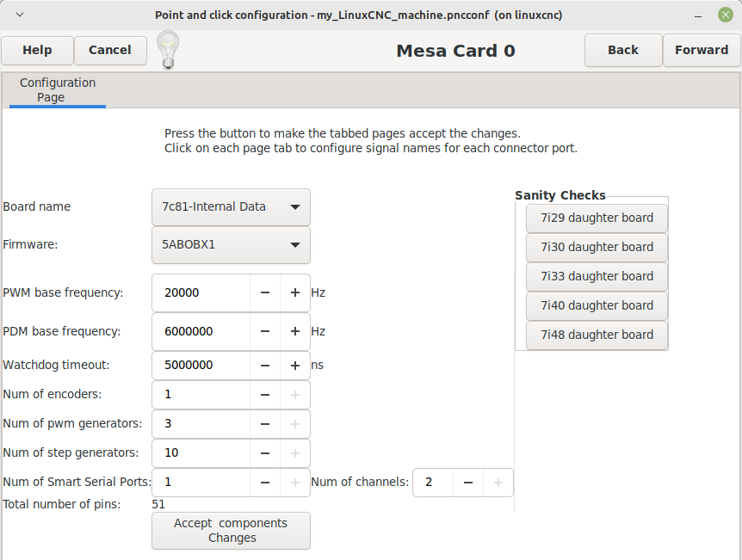The image size is (742, 560).
Task: Open the Help page
Action: pos(37,50)
